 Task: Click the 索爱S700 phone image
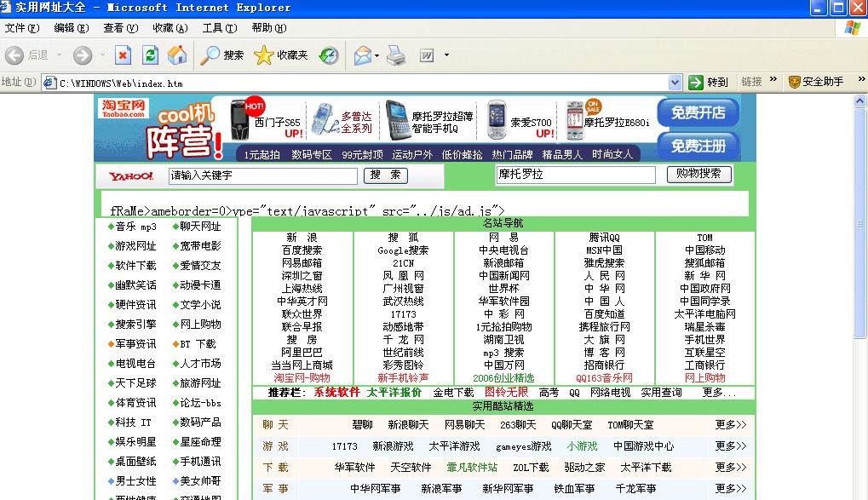coord(497,119)
